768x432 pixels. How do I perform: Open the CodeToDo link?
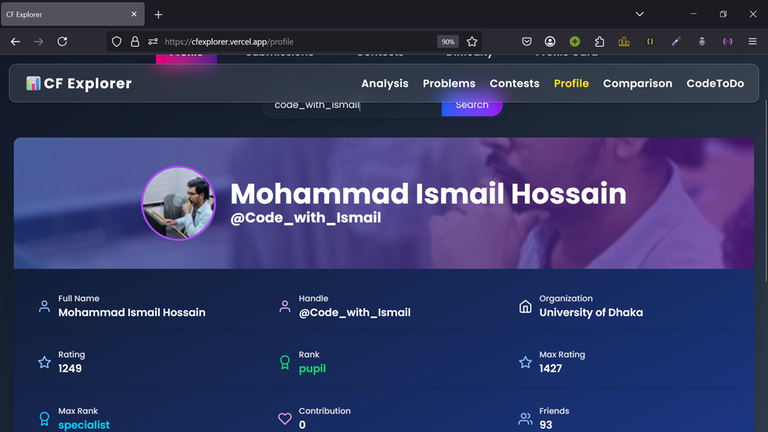click(x=715, y=84)
